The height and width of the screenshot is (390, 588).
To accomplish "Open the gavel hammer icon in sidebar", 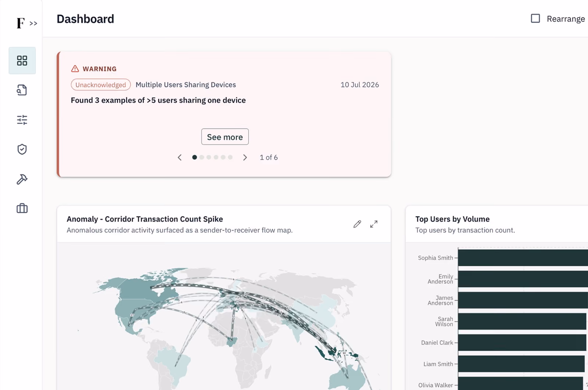I will (x=22, y=179).
